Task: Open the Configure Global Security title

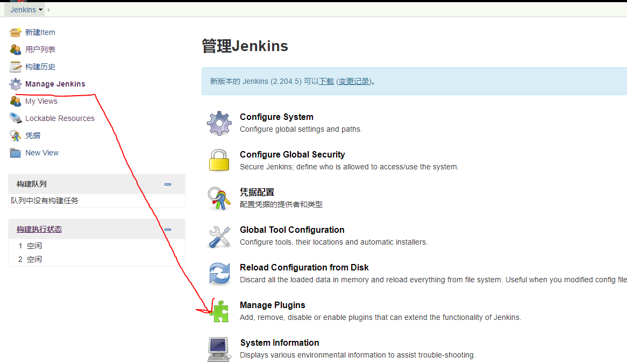Action: pos(293,154)
